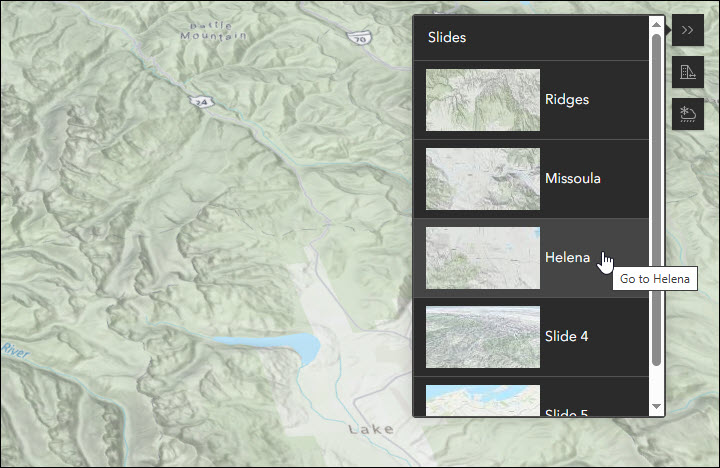Screen dimensions: 720x468
Task: Select the Helena slide thumbnail
Action: [483, 258]
